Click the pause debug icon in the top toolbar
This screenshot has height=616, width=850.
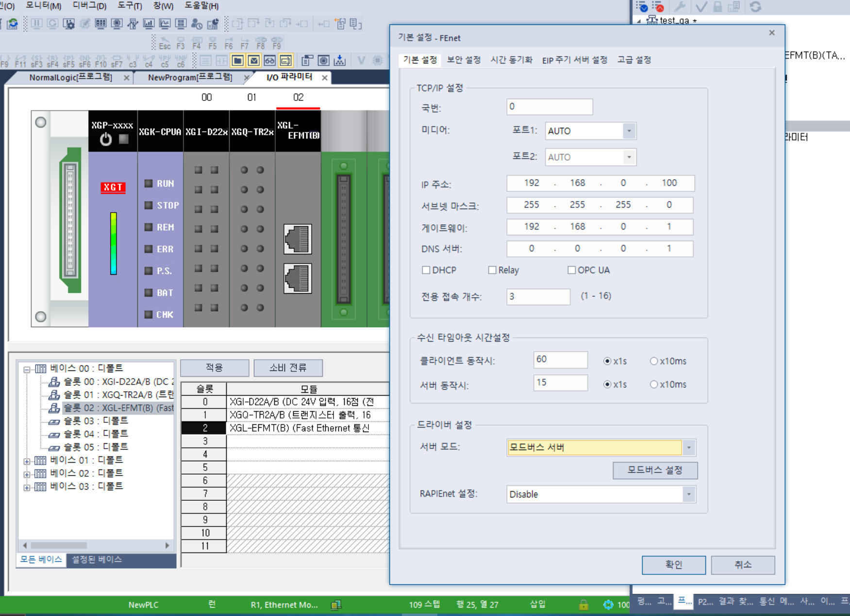(x=36, y=23)
